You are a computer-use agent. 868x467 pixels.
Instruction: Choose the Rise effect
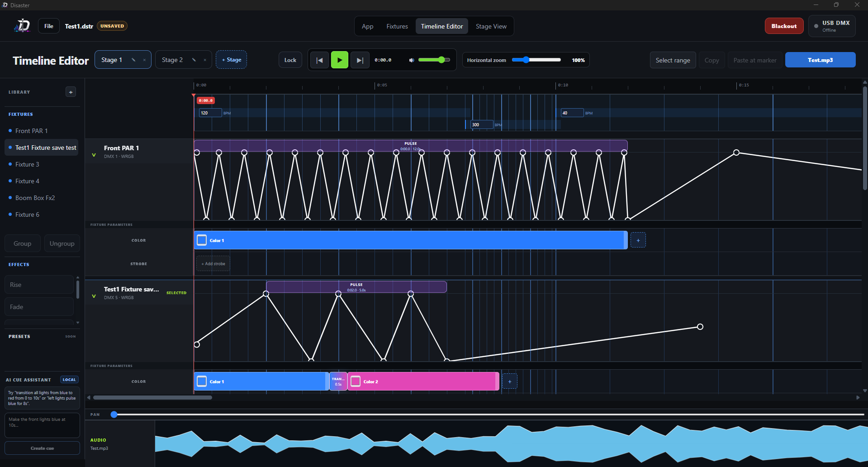39,285
